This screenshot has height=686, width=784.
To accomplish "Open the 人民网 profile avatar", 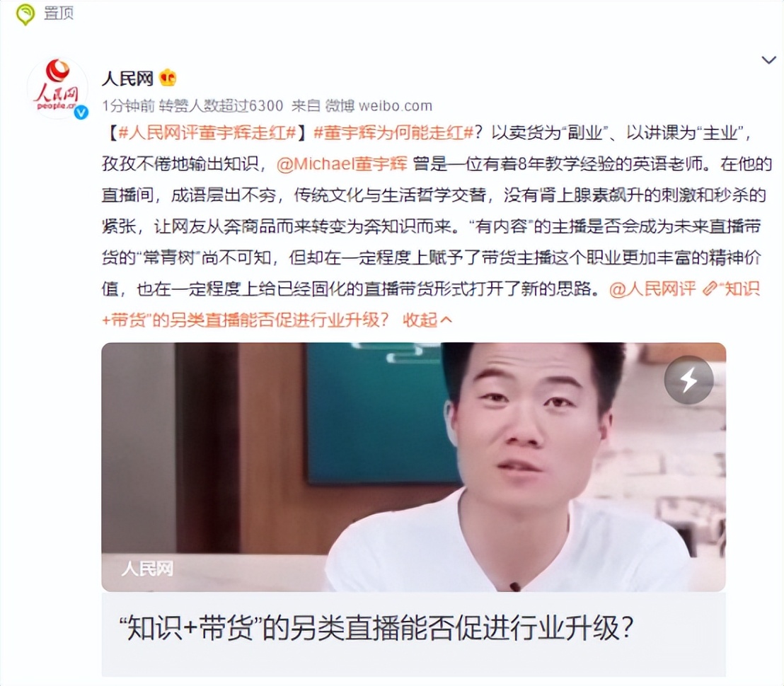I will (57, 88).
